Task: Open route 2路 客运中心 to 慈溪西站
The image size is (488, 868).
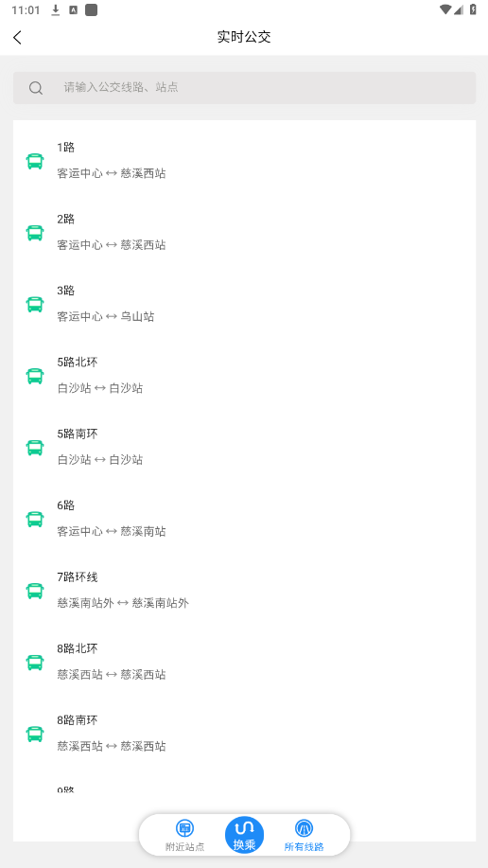Action: [x=245, y=232]
